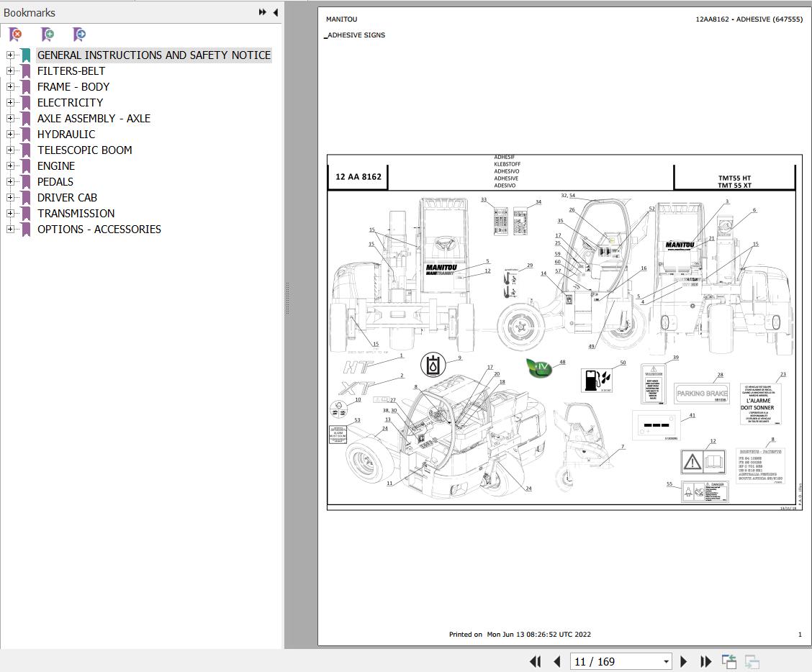Click the greyed-out next view icon
Viewport: 812px width, 672px height.
[x=752, y=662]
